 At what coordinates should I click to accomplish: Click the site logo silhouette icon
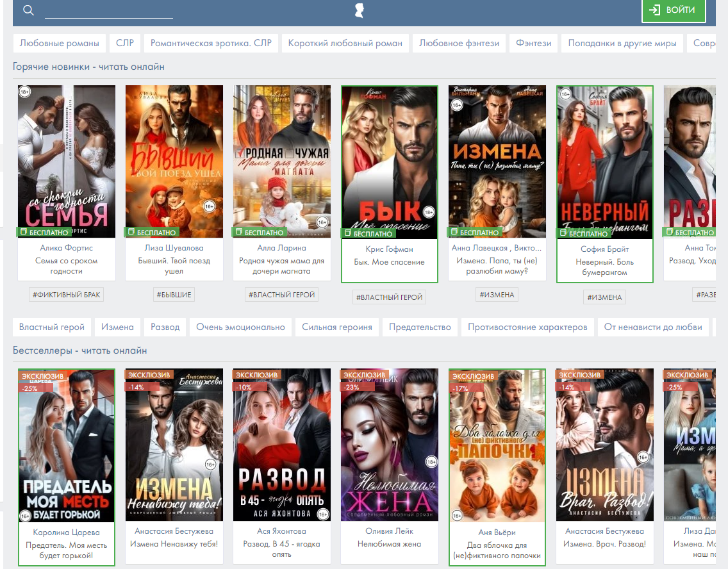click(x=360, y=10)
